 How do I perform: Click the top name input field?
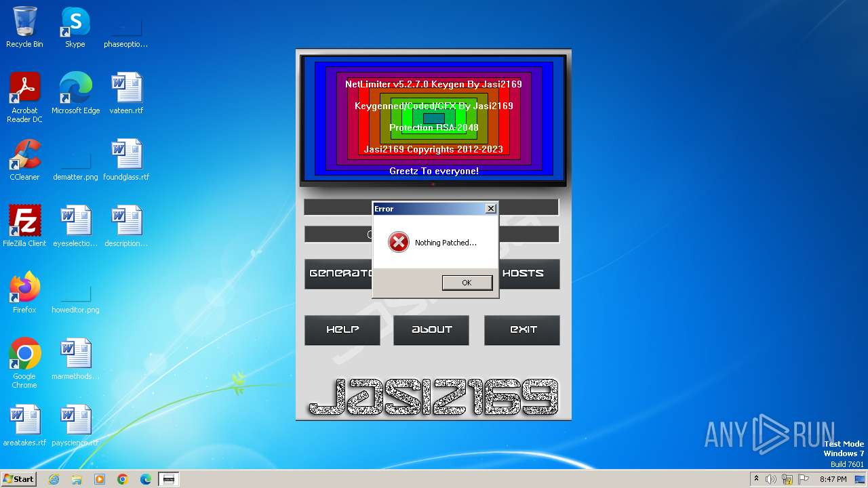coord(431,207)
